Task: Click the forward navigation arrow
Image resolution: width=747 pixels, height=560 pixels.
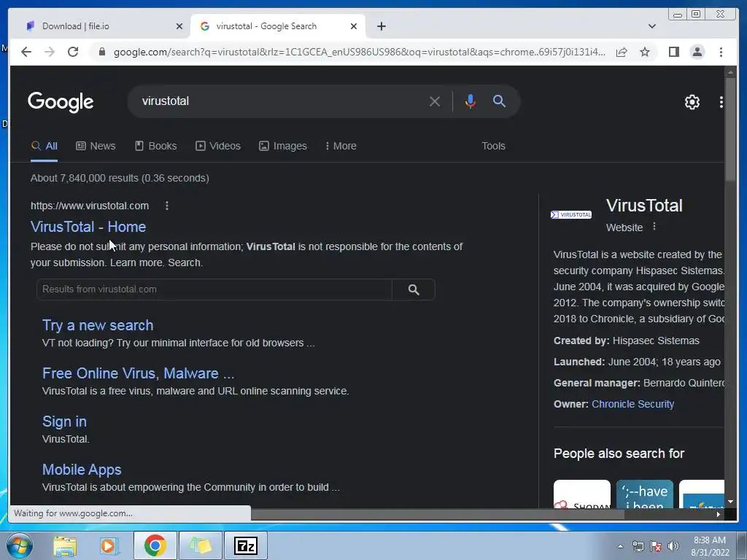Action: click(x=50, y=52)
